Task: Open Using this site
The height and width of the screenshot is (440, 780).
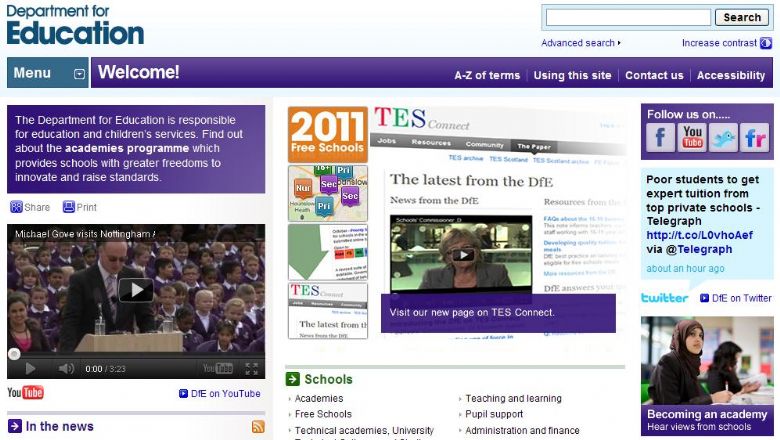Action: pyautogui.click(x=572, y=76)
